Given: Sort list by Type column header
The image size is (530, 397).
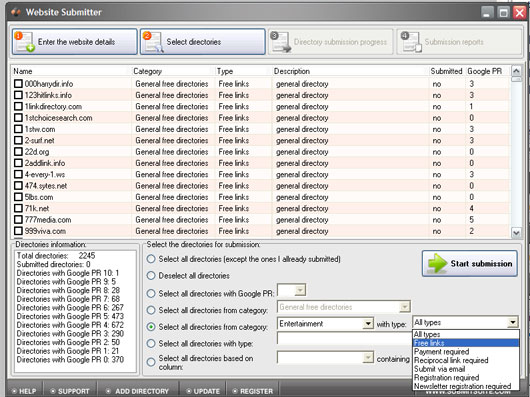Looking at the screenshot, I should point(244,71).
